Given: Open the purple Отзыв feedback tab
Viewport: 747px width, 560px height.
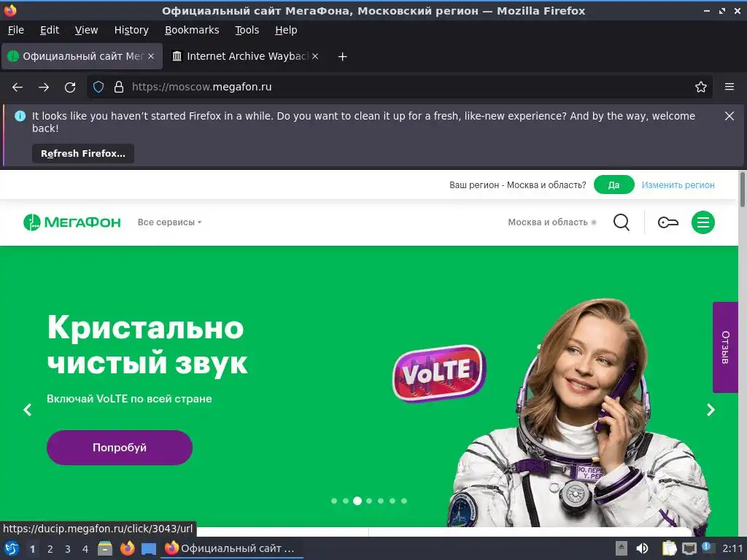Looking at the screenshot, I should point(725,347).
